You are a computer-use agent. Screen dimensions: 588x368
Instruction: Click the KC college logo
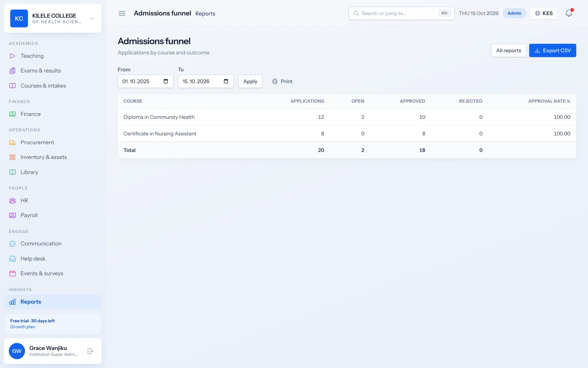[19, 18]
